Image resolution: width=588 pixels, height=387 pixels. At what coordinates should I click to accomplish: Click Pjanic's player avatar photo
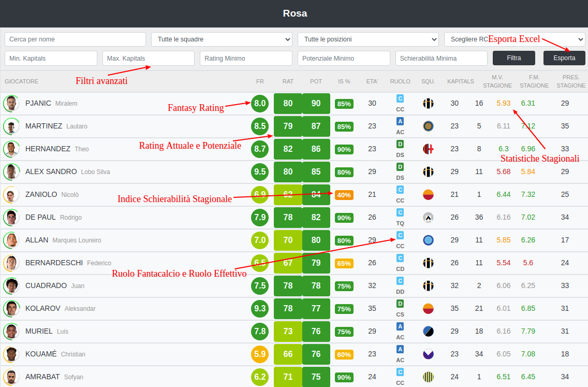pyautogui.click(x=10, y=104)
